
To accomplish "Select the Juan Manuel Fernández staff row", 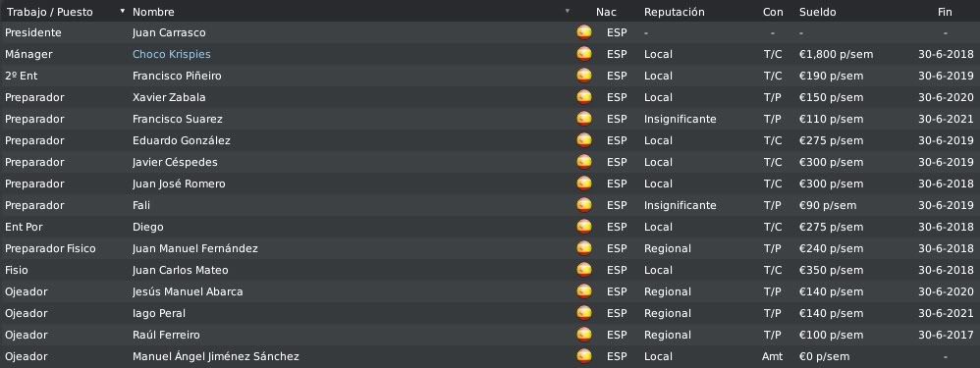I will (x=490, y=248).
